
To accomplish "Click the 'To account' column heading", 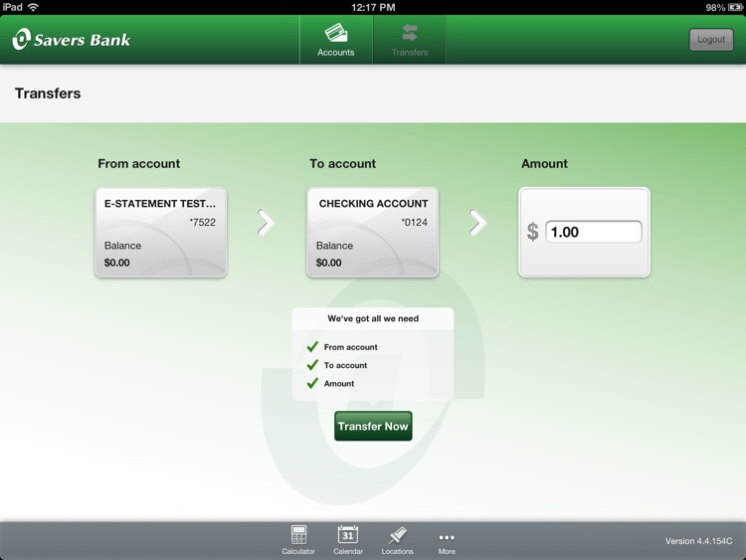I will [x=342, y=164].
